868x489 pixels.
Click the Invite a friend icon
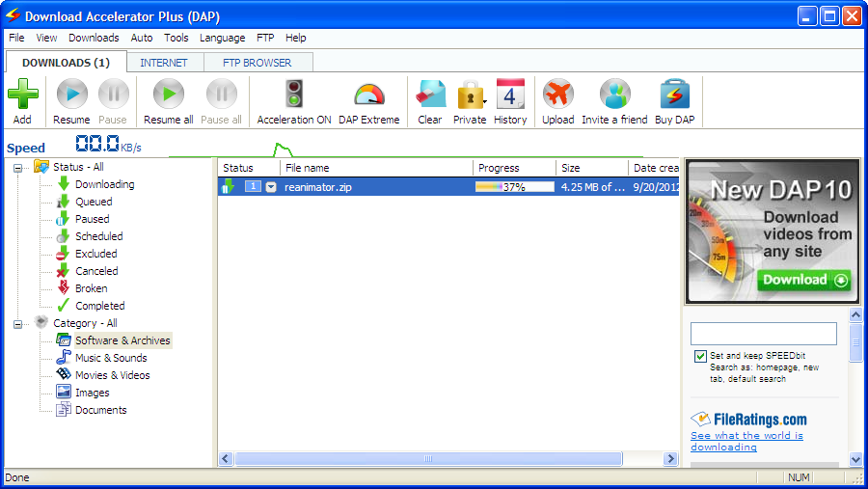pos(614,95)
